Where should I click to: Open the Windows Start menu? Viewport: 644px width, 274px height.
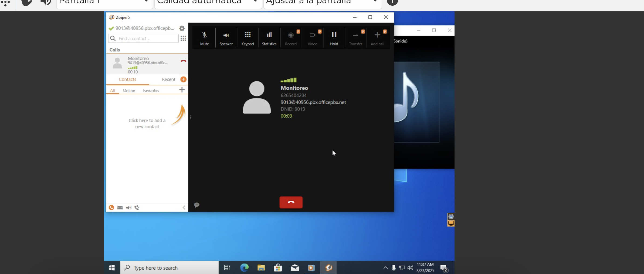click(112, 268)
